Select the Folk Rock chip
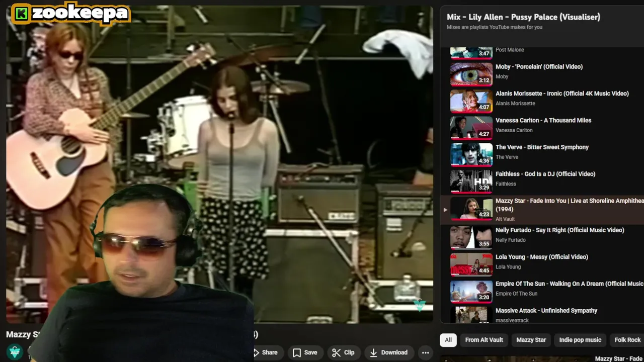Viewport: 644px width, 362px height. pyautogui.click(x=627, y=340)
